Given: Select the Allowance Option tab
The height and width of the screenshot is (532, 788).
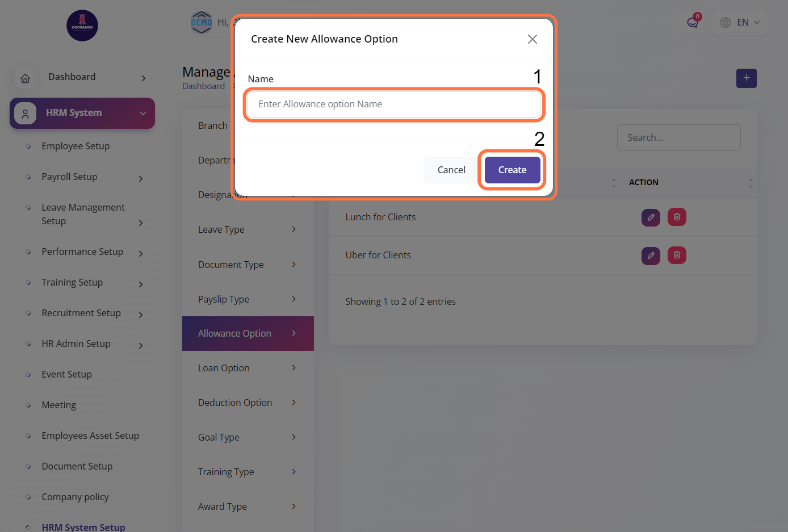Looking at the screenshot, I should tap(248, 333).
